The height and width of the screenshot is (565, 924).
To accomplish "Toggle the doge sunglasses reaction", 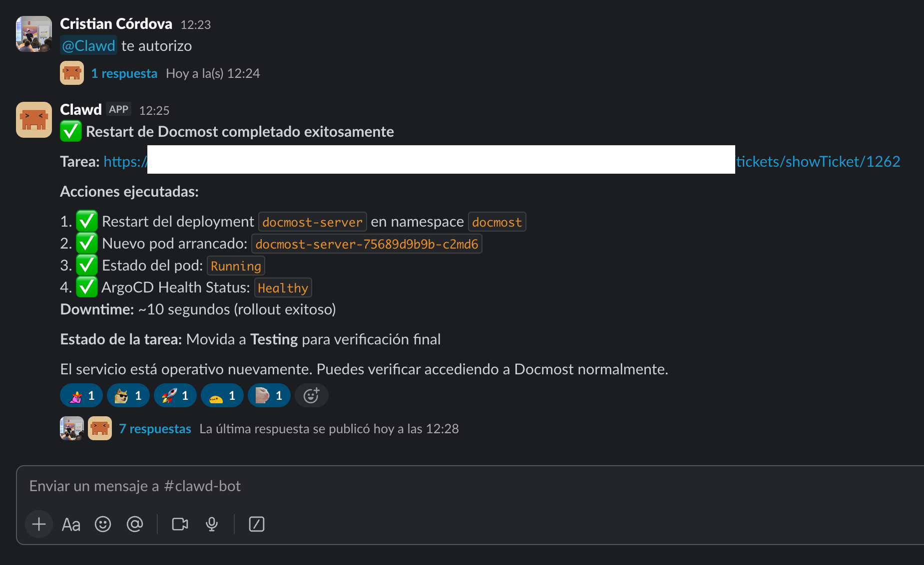I will 128,396.
